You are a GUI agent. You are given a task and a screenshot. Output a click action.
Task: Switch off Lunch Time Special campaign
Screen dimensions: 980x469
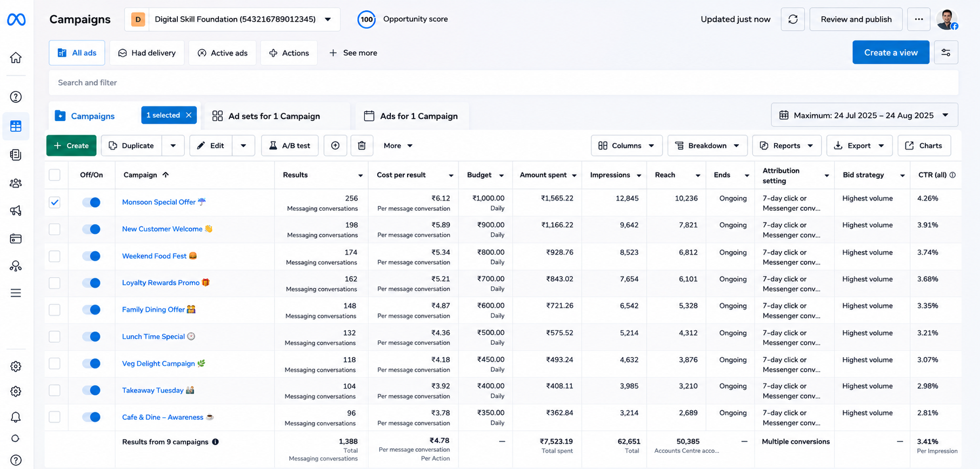coord(91,337)
